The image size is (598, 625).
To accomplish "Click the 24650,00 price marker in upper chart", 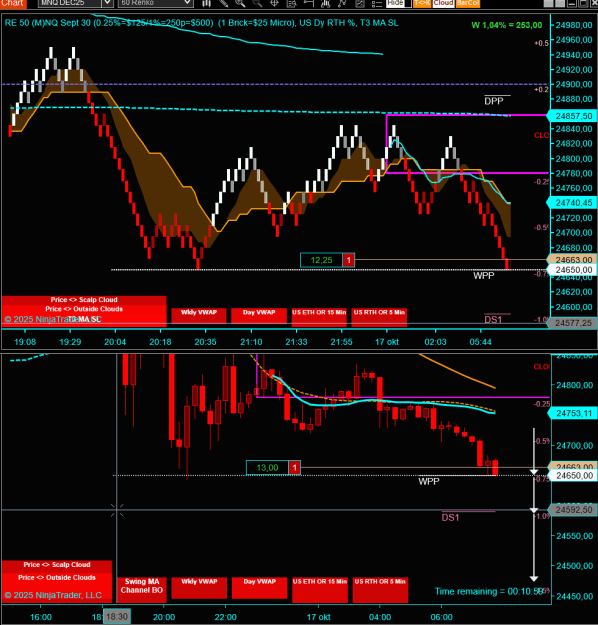I will coord(572,270).
